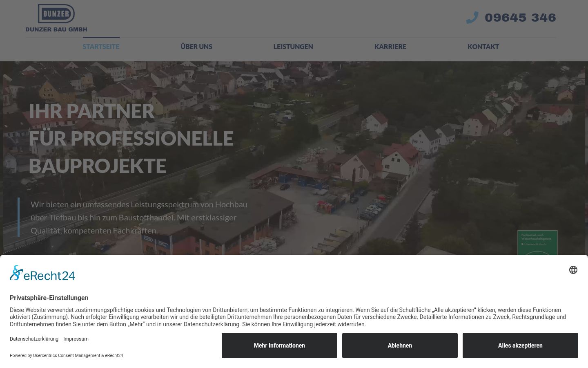Click the 'Ihr Partner für professionelle Bauprojekte' headline
The width and height of the screenshot is (588, 368).
131,138
